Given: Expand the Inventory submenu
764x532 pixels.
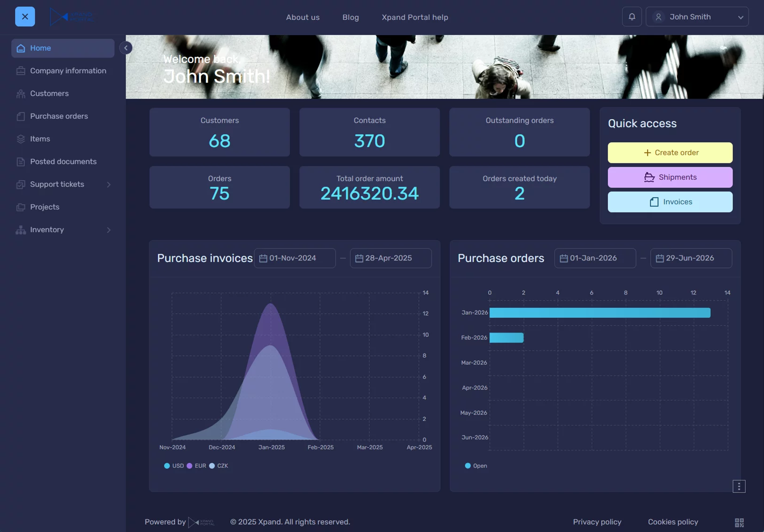Looking at the screenshot, I should [109, 230].
